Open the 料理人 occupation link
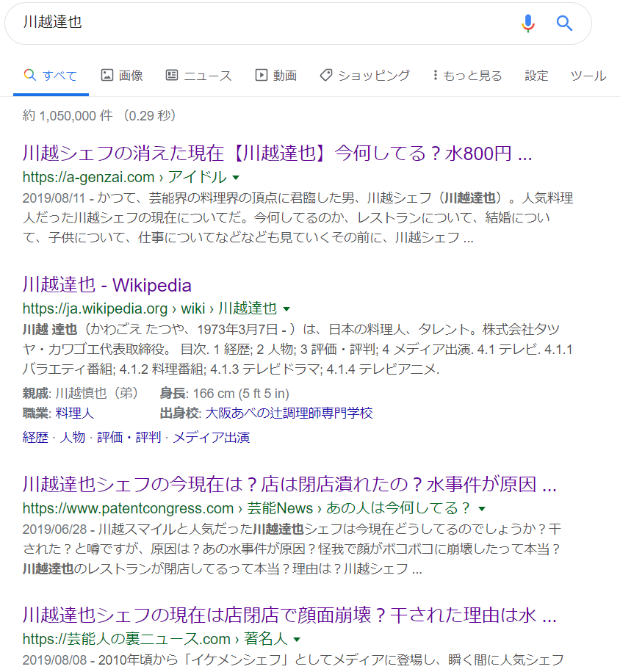The height and width of the screenshot is (672, 620). point(75,413)
